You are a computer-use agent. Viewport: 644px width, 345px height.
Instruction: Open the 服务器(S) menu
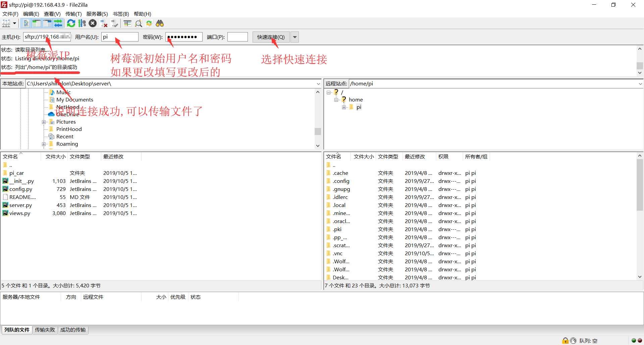97,14
